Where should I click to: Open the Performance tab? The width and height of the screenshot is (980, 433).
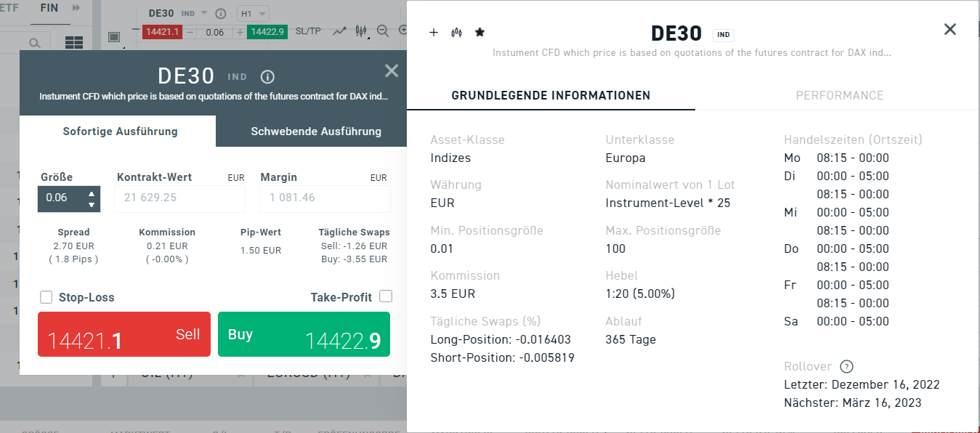pyautogui.click(x=840, y=95)
